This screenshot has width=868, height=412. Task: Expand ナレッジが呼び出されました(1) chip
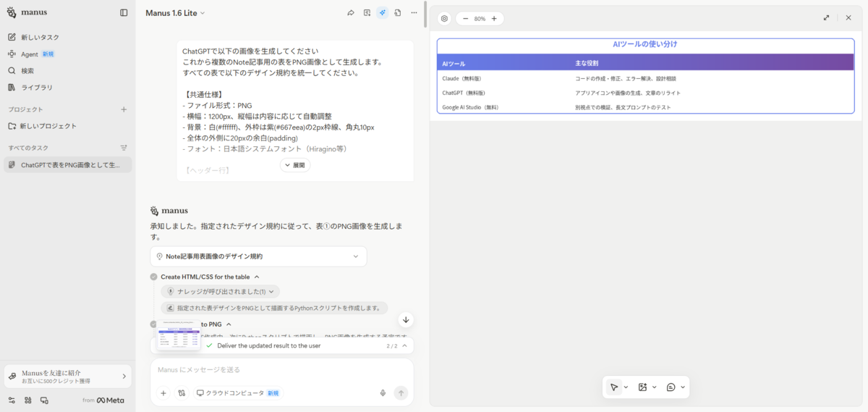click(221, 291)
